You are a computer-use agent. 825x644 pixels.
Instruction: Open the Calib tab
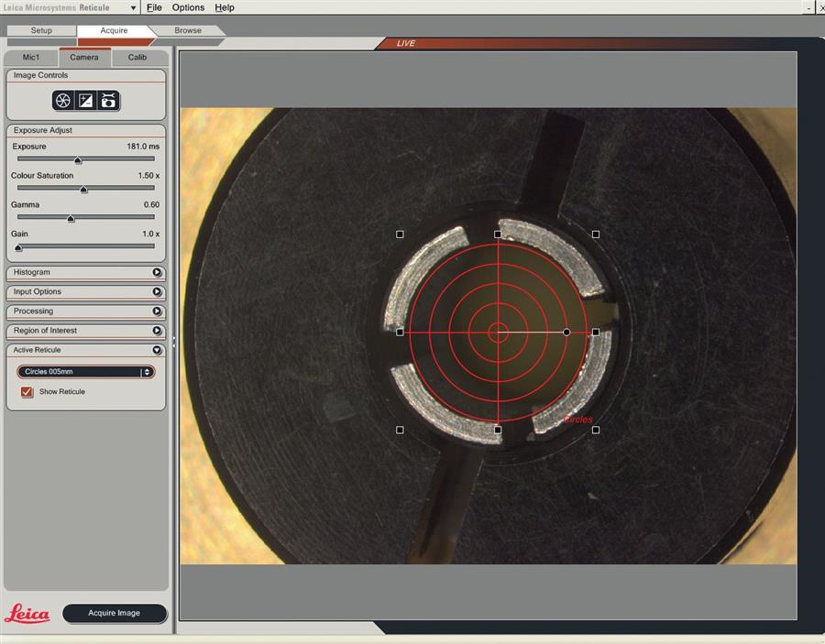(x=137, y=58)
